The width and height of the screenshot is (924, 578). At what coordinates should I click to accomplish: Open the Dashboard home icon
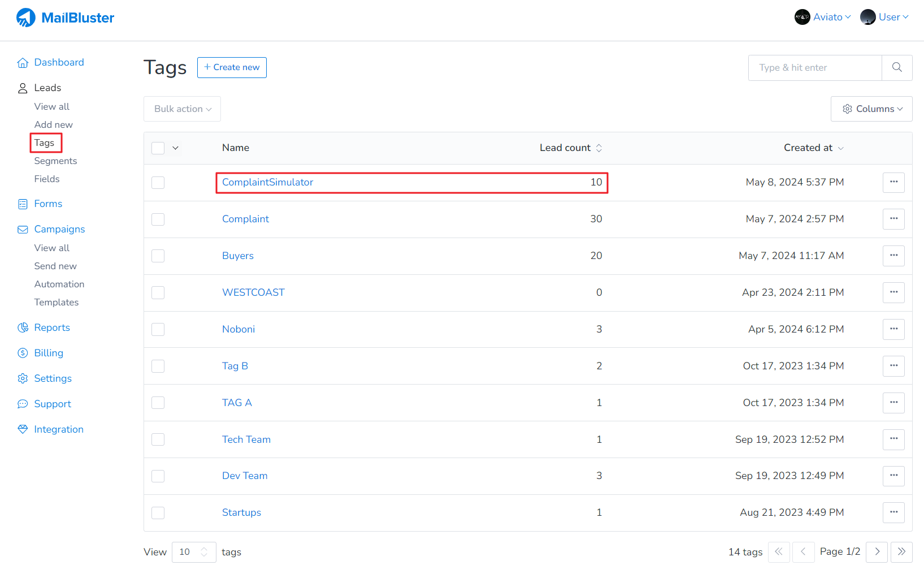23,63
